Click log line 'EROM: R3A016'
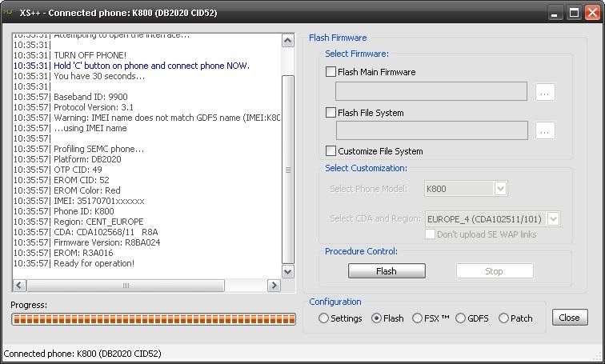The width and height of the screenshot is (605, 364). 63,253
